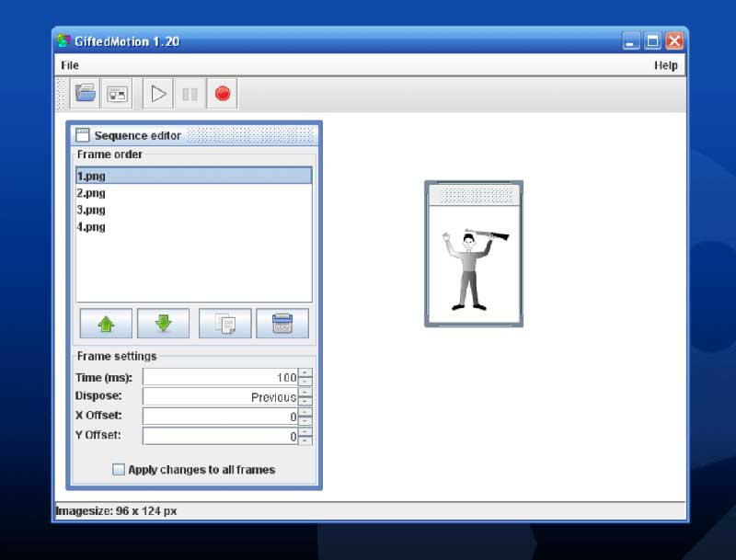Move selected frame up with green arrow
The image size is (736, 560).
(x=106, y=324)
